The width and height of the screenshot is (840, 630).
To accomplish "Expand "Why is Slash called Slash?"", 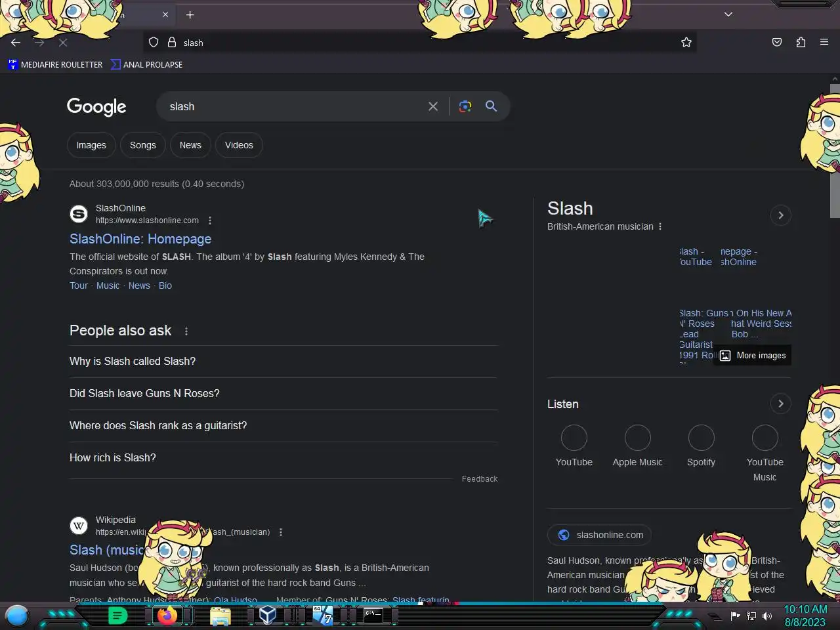I will [283, 361].
